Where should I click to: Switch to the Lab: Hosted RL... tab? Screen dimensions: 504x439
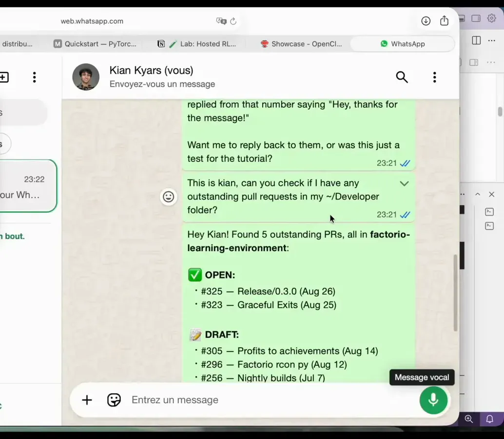196,44
